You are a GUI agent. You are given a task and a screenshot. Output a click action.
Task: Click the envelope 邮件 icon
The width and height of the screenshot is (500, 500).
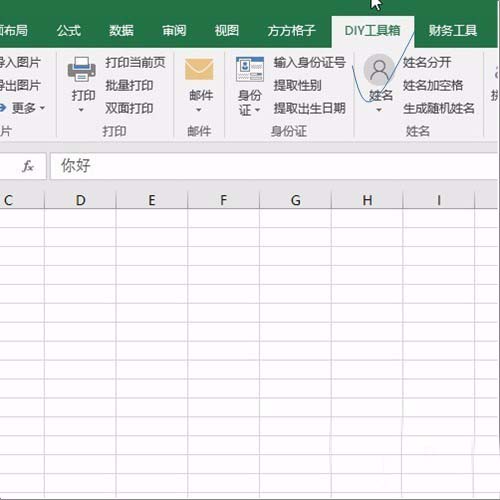(x=199, y=69)
